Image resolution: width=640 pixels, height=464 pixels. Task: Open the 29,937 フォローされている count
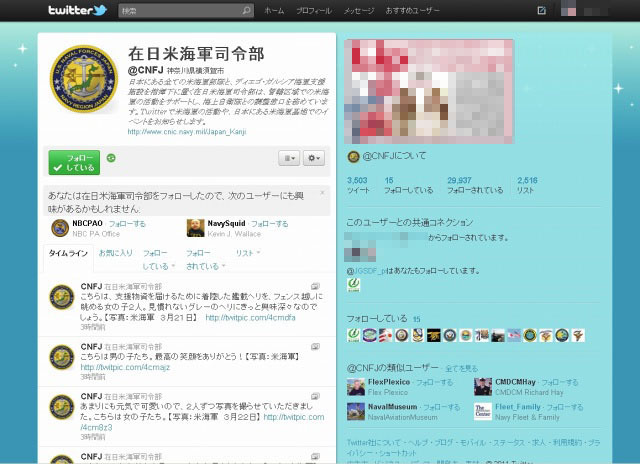[x=475, y=185]
